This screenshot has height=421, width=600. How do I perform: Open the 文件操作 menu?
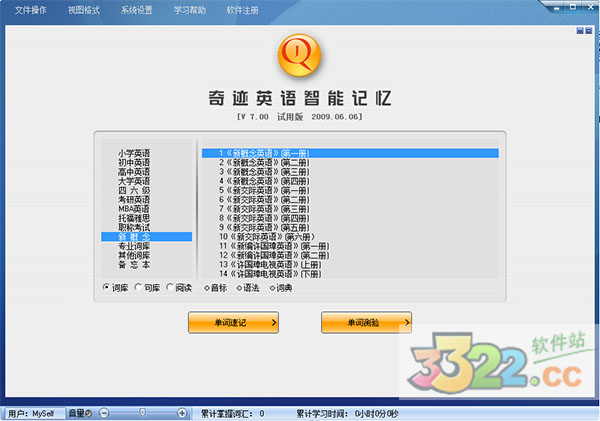pos(31,10)
